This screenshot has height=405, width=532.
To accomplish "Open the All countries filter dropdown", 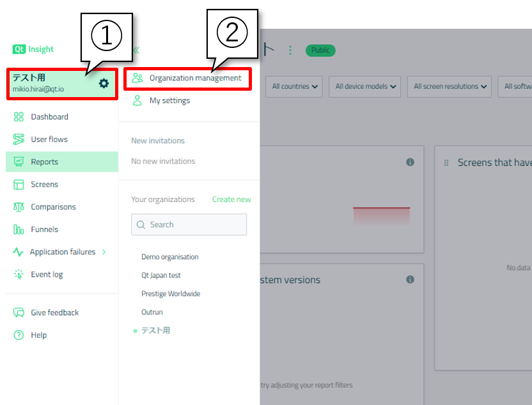I will (x=295, y=87).
